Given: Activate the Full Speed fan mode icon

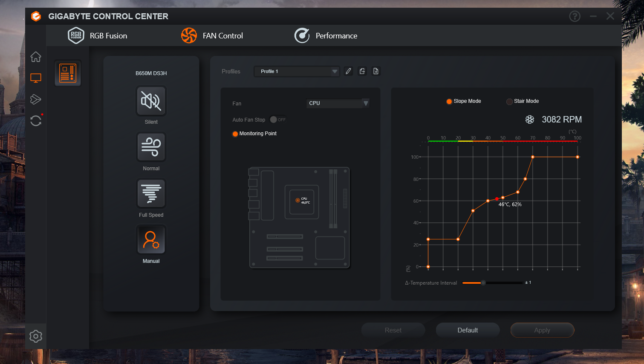Looking at the screenshot, I should pyautogui.click(x=151, y=194).
